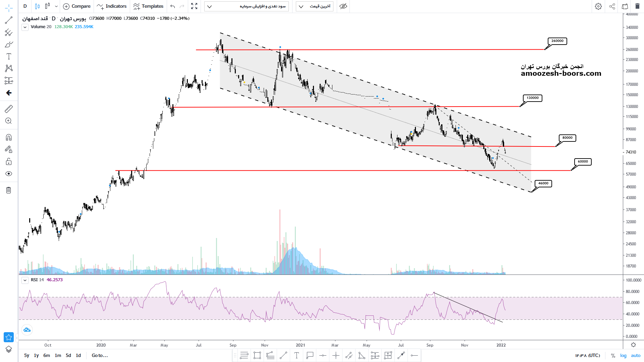This screenshot has width=644, height=362.
Task: Click the zoom in magnifier tool
Action: [x=9, y=121]
